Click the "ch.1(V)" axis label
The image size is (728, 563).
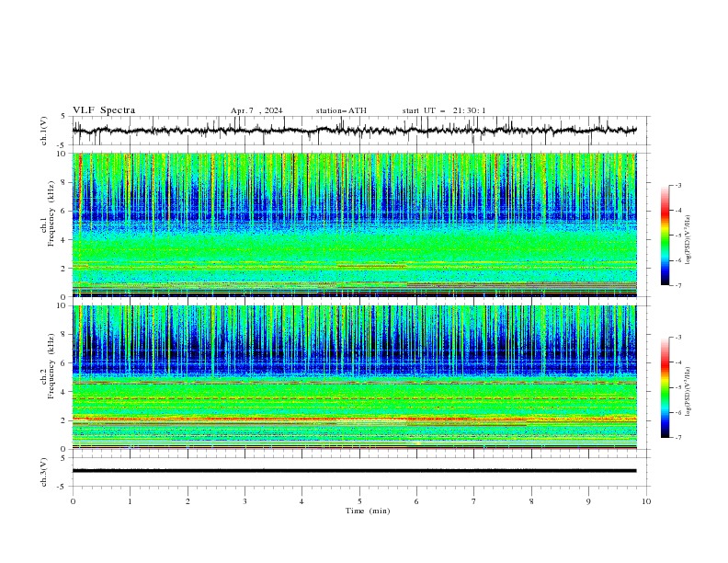(x=44, y=131)
